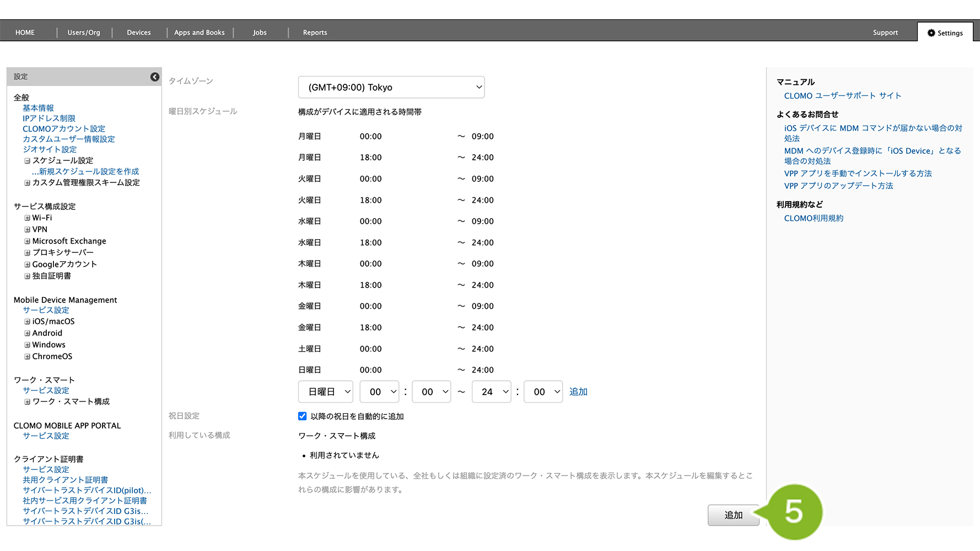Open the end hour dropdown showing 24

pos(491,392)
